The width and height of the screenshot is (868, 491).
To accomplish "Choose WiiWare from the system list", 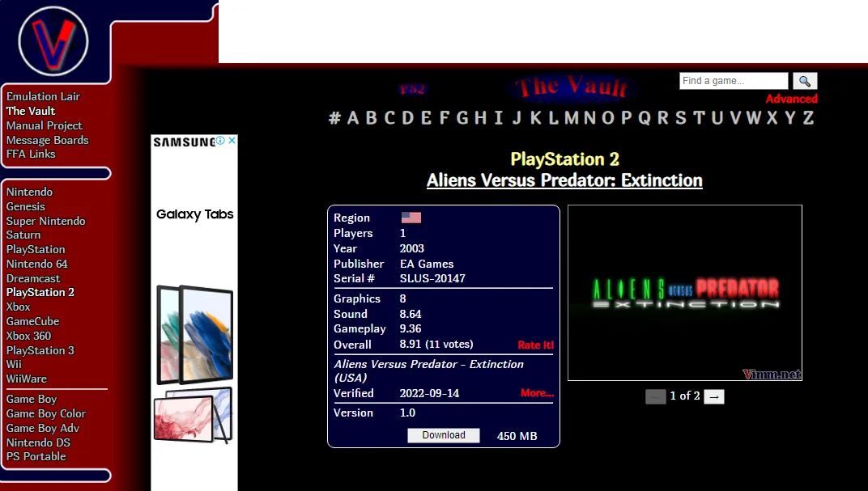I will (x=27, y=379).
